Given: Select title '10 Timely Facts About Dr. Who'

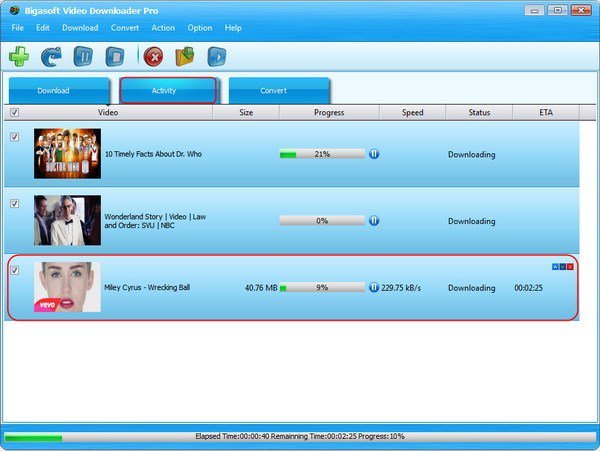Looking at the screenshot, I should point(153,154).
